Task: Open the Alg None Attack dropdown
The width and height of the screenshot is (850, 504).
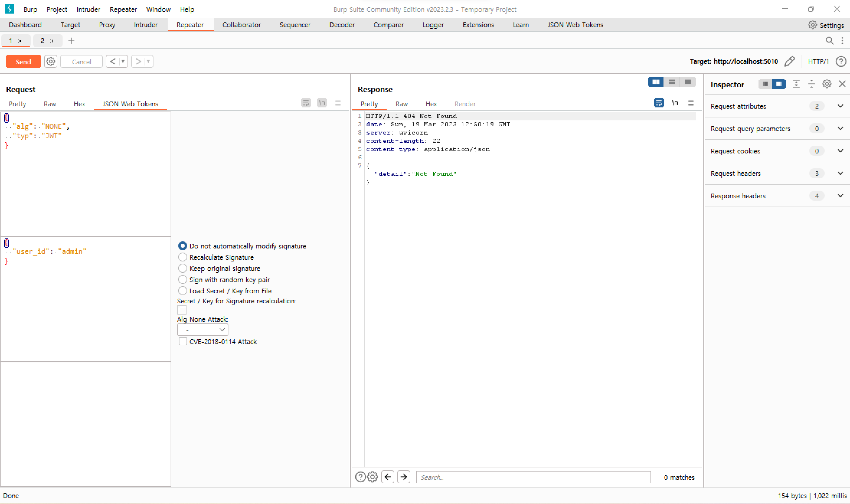Action: [x=203, y=329]
